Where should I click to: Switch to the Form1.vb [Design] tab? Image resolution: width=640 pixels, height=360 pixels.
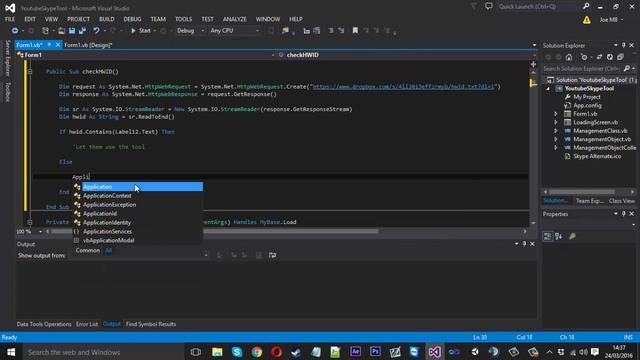pos(88,45)
